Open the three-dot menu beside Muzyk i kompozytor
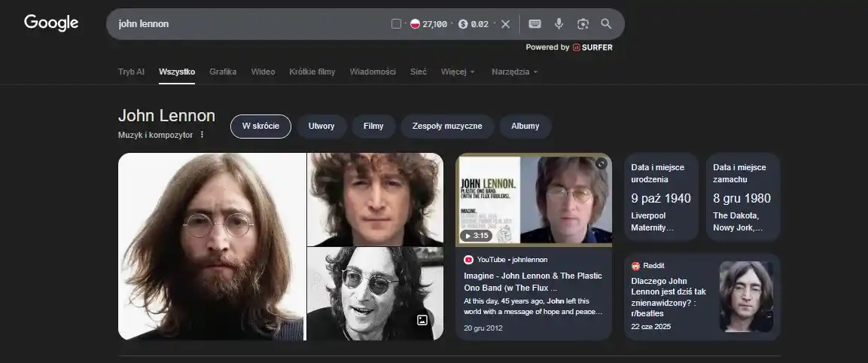This screenshot has width=868, height=363. [202, 135]
